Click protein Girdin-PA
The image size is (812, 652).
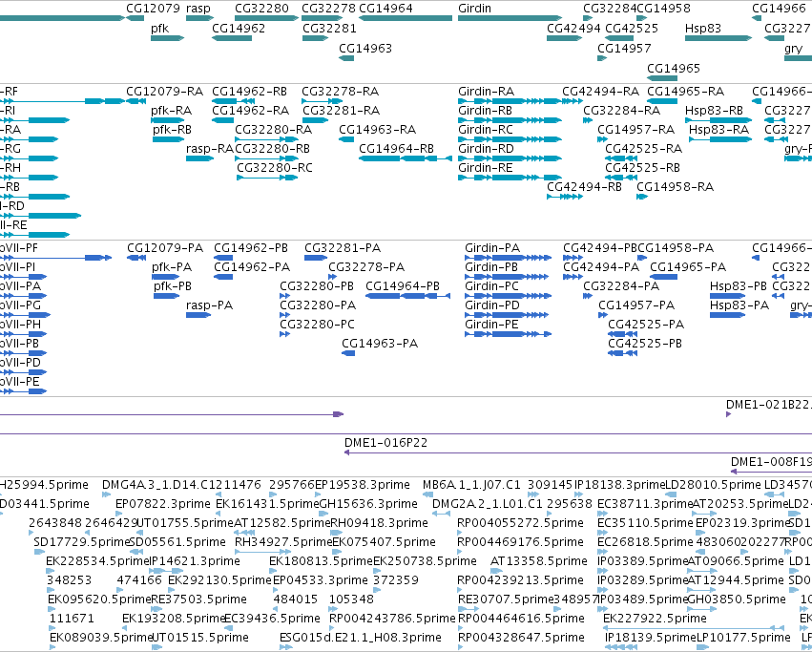[508, 258]
